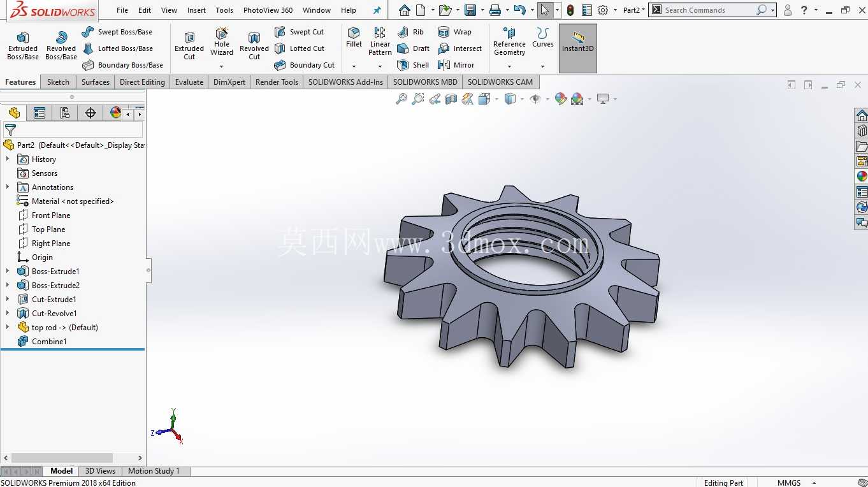Open the MMGS unit system dropdown
868x487 pixels.
[x=813, y=483]
